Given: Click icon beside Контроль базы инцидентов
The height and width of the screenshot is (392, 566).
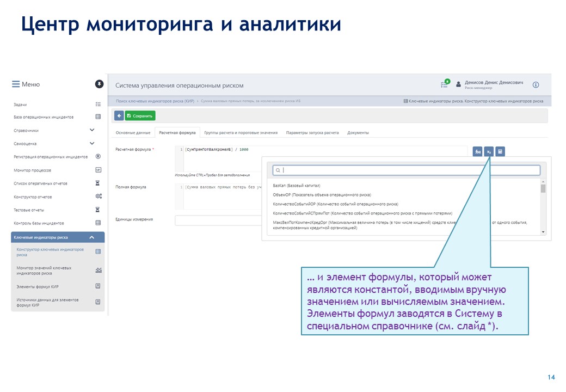Looking at the screenshot, I should 98,223.
